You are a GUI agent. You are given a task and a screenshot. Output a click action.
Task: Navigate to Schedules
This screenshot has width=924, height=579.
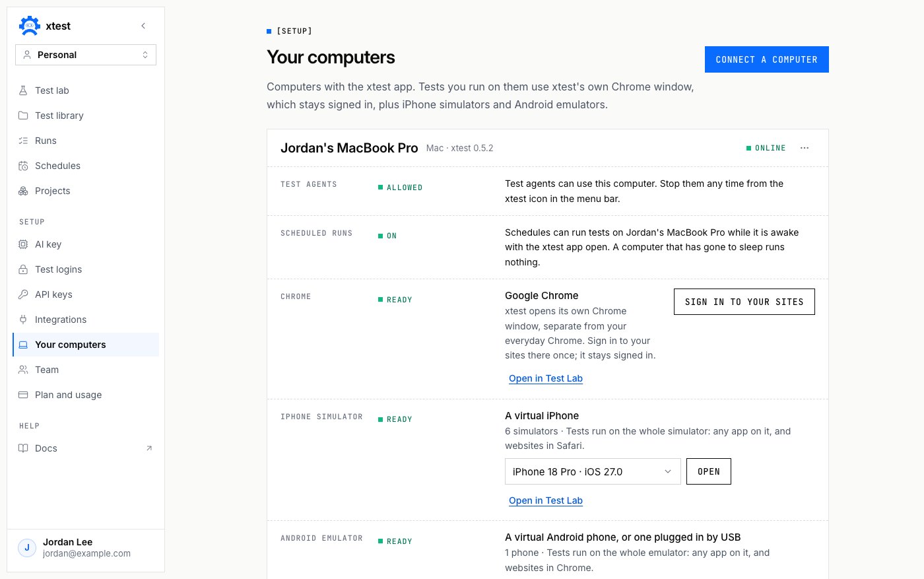tap(86, 166)
